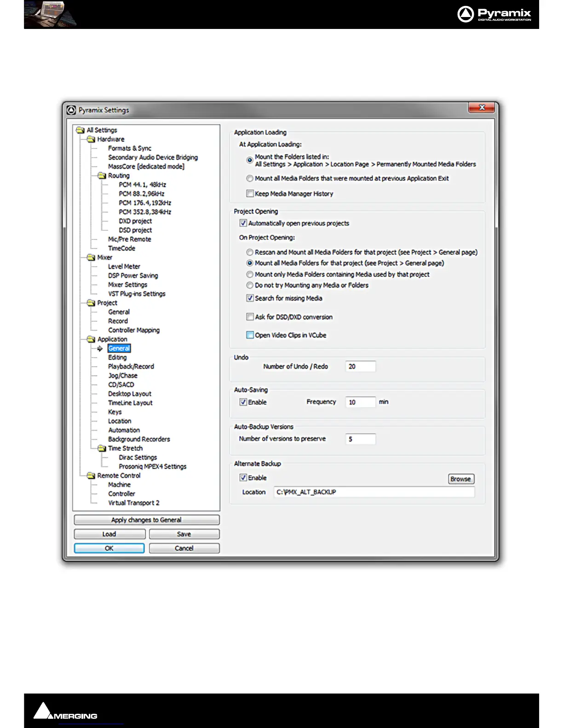The width and height of the screenshot is (563, 728).
Task: Click the arrow marker beside General
Action: (x=100, y=348)
